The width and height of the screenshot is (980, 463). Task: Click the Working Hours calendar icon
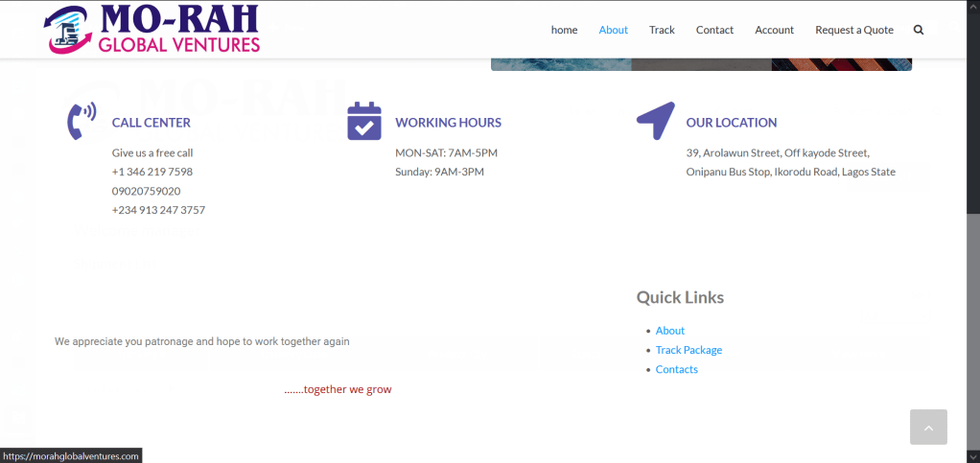(x=364, y=122)
